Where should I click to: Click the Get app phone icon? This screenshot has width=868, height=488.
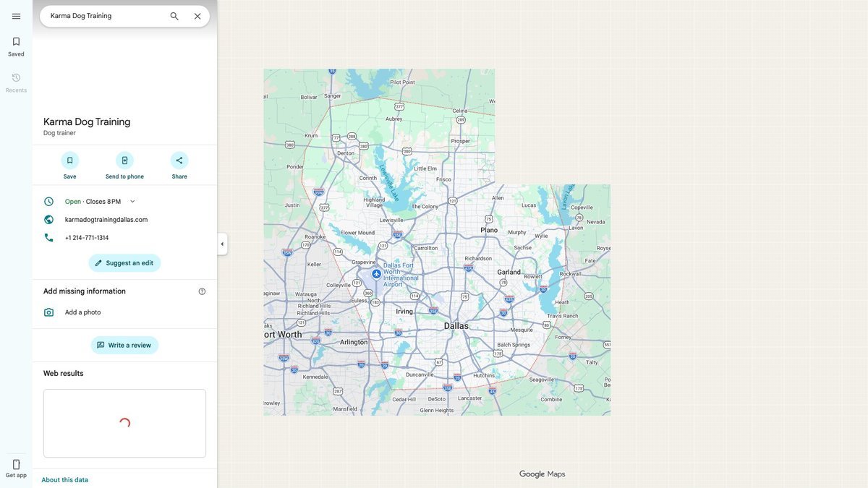(16, 464)
